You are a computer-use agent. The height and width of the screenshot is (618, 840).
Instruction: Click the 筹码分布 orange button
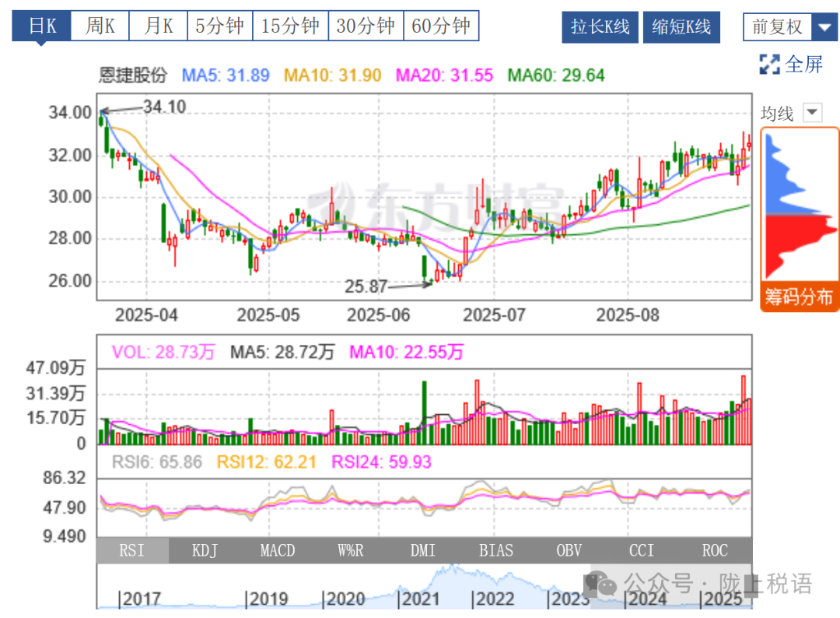(x=799, y=297)
